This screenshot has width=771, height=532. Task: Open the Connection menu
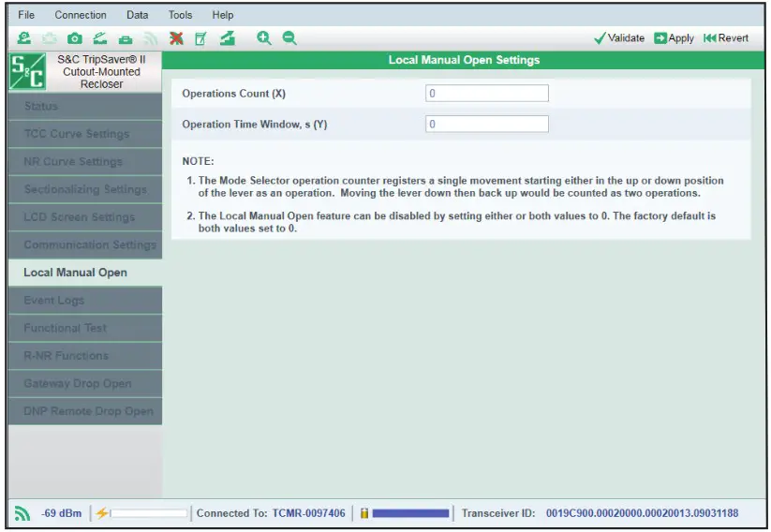coord(81,15)
